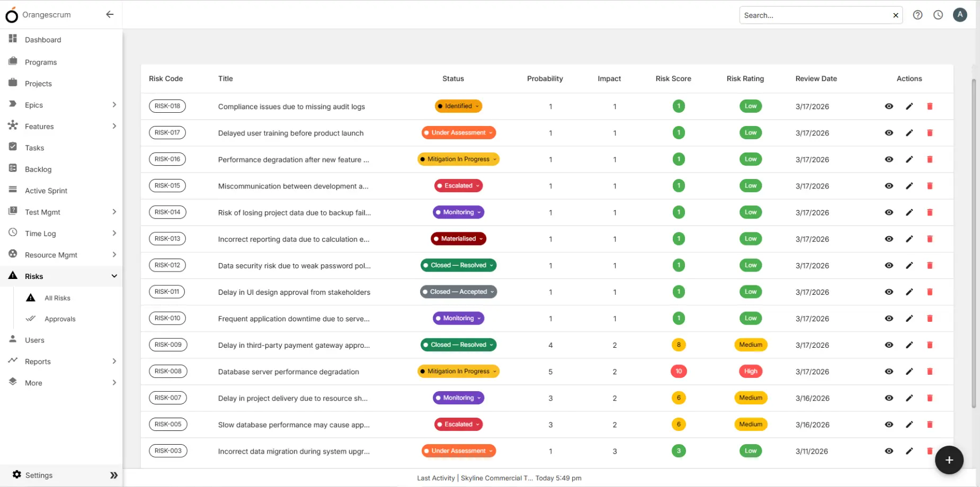Open the help question mark icon

[917, 15]
